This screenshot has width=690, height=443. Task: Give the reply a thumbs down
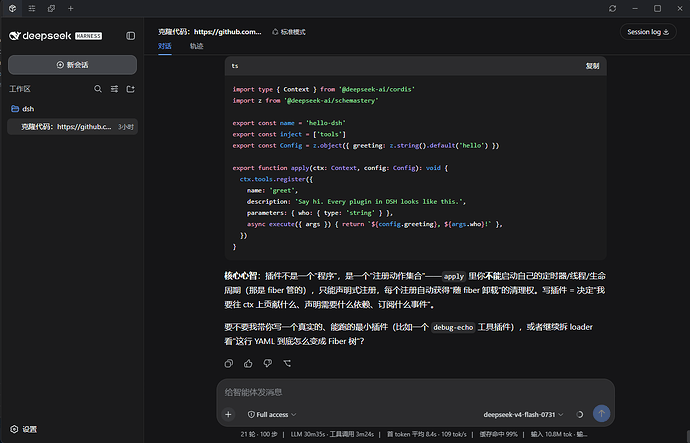tap(268, 363)
